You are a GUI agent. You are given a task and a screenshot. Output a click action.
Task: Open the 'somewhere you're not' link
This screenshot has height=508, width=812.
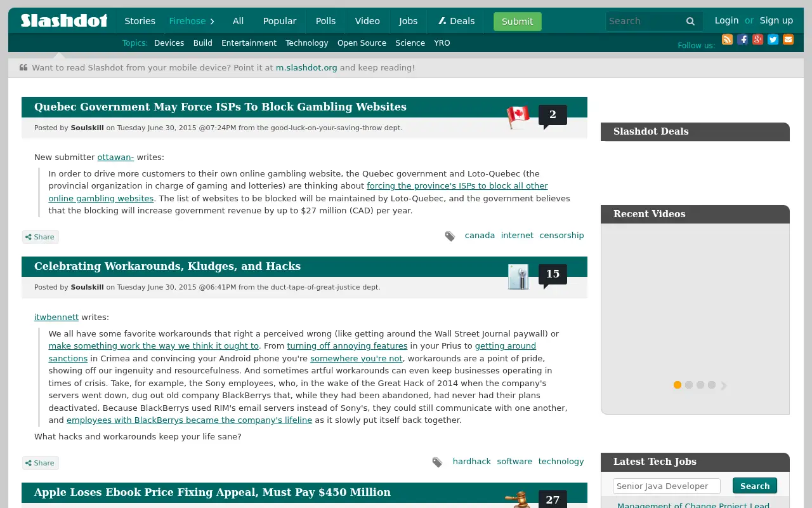tap(357, 358)
